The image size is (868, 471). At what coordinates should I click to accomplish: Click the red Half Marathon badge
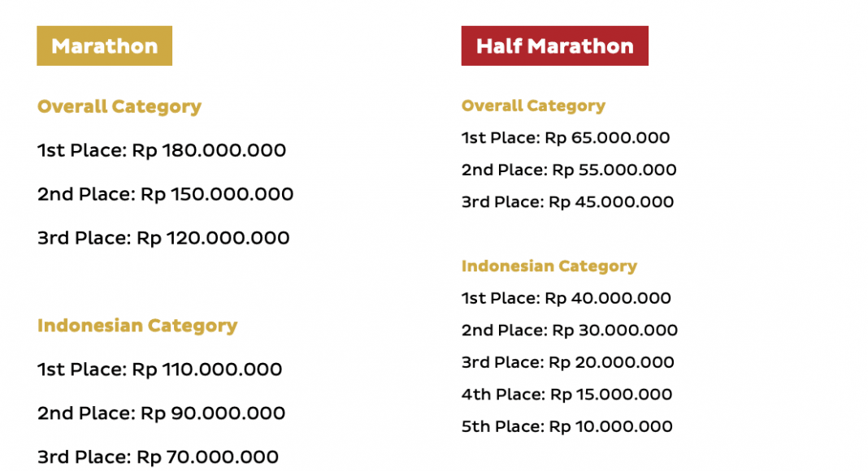point(554,46)
